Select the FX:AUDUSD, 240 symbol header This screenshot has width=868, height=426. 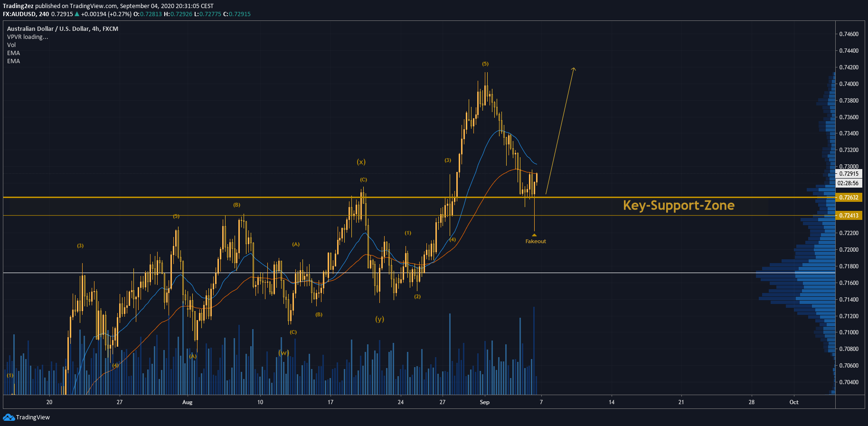(26, 14)
